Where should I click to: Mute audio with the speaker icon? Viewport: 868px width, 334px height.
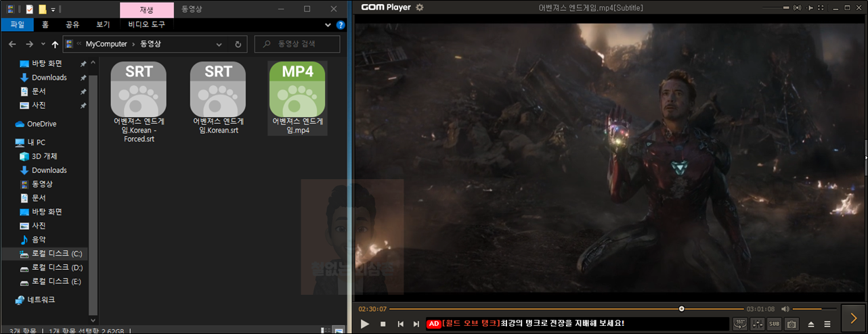pos(785,308)
